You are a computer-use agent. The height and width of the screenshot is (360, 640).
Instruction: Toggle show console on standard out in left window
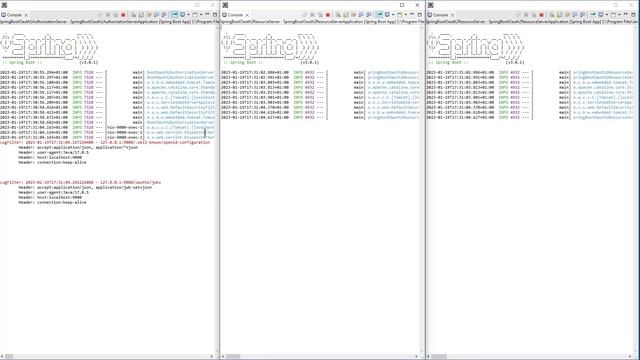[x=156, y=15]
